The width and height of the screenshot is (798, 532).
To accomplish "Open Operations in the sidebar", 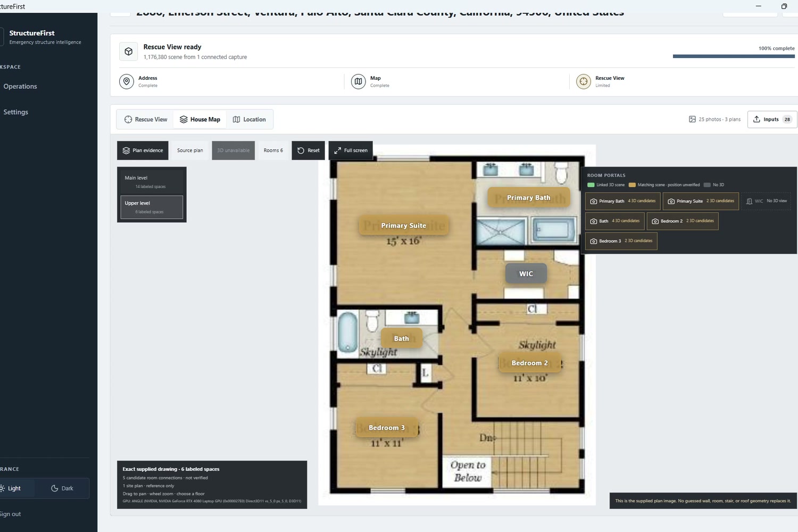I will tap(20, 86).
